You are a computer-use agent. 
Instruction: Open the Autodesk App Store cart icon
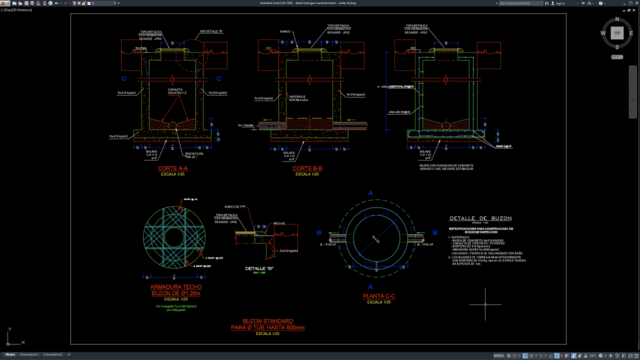click(583, 3)
